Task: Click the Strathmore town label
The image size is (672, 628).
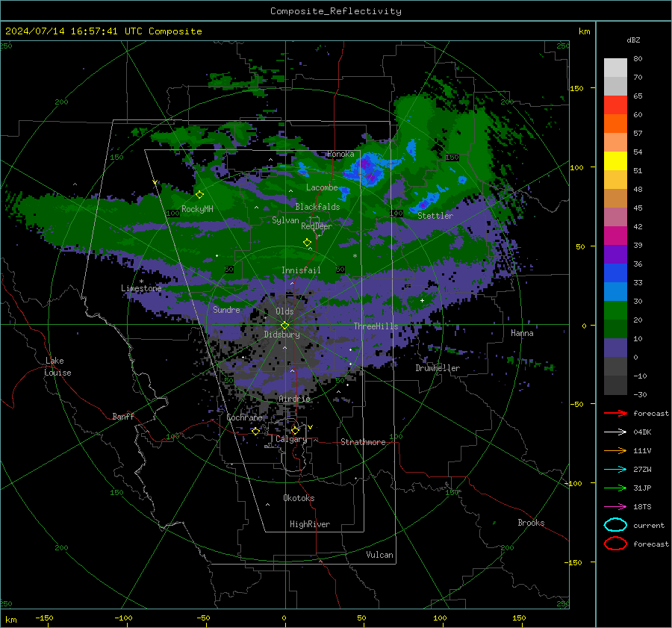Action: 363,442
